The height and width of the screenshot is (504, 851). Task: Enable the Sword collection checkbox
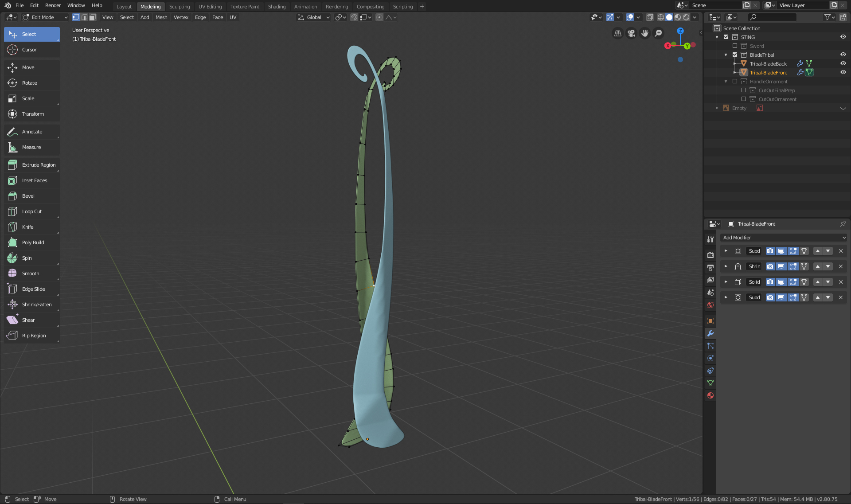tap(735, 46)
